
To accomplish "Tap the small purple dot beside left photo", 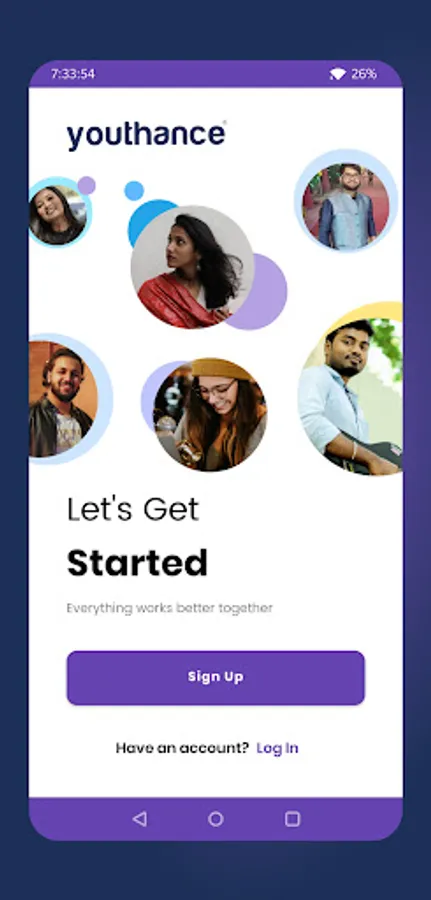I will (87, 185).
